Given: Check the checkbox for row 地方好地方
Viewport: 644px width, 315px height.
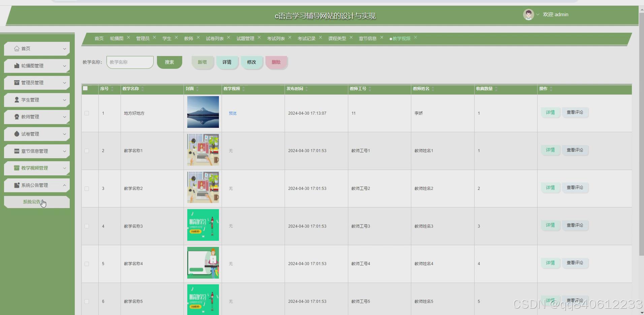Looking at the screenshot, I should click(x=87, y=113).
